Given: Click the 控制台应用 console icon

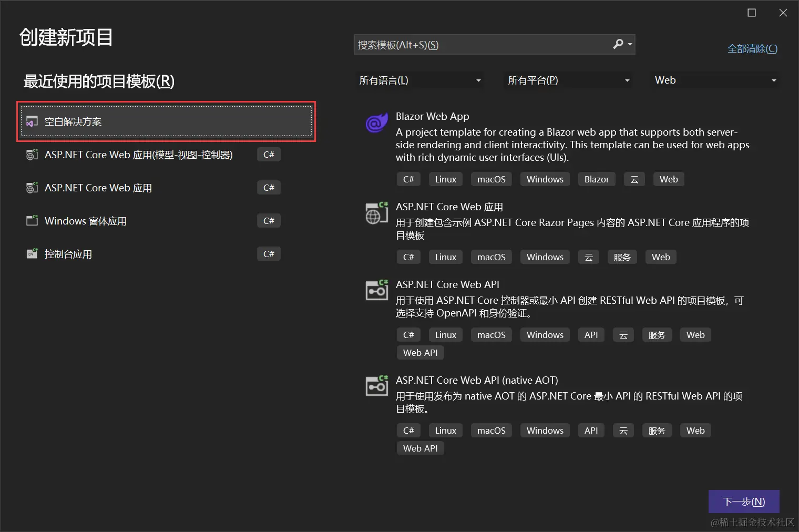Looking at the screenshot, I should point(32,254).
